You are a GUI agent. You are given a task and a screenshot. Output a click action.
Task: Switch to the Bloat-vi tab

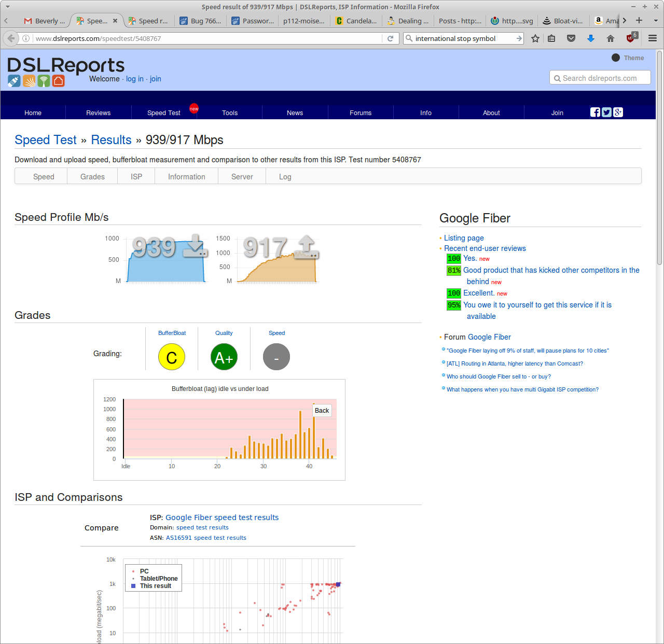(x=563, y=21)
